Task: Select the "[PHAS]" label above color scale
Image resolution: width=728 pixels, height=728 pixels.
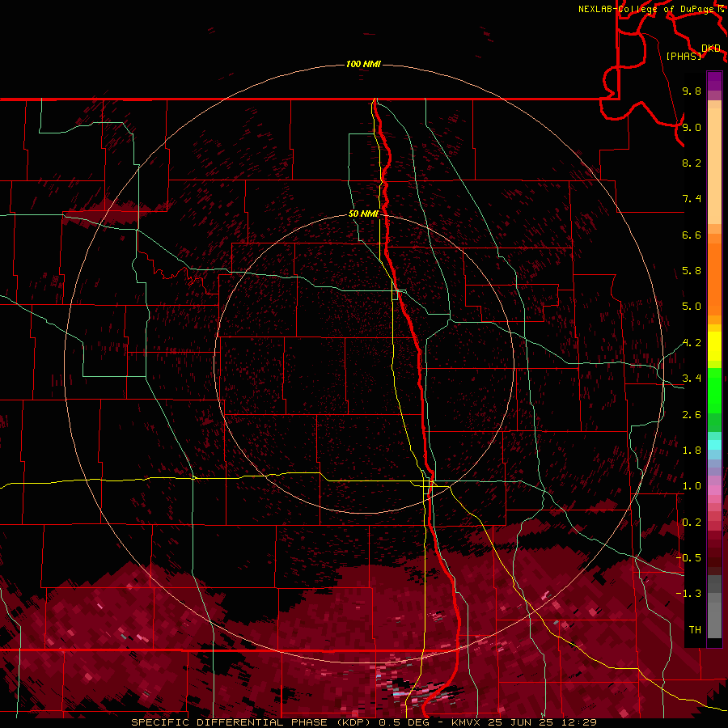Action: point(684,56)
